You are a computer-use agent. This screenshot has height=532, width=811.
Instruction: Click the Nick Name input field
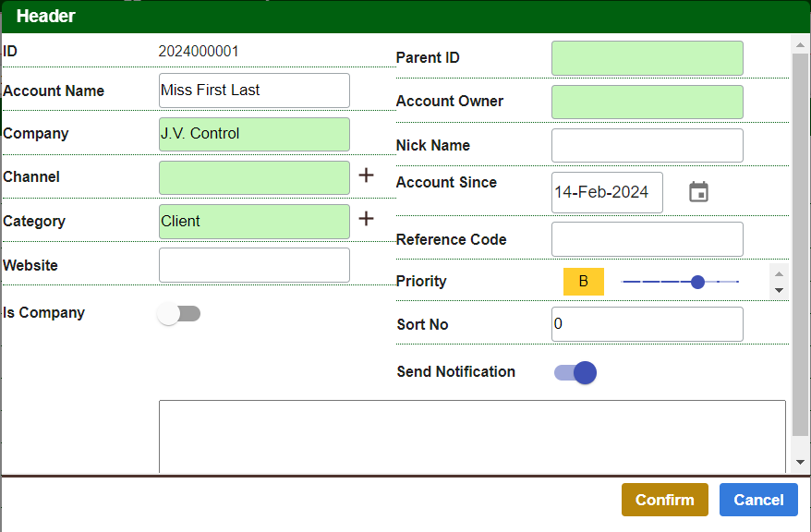click(x=647, y=146)
